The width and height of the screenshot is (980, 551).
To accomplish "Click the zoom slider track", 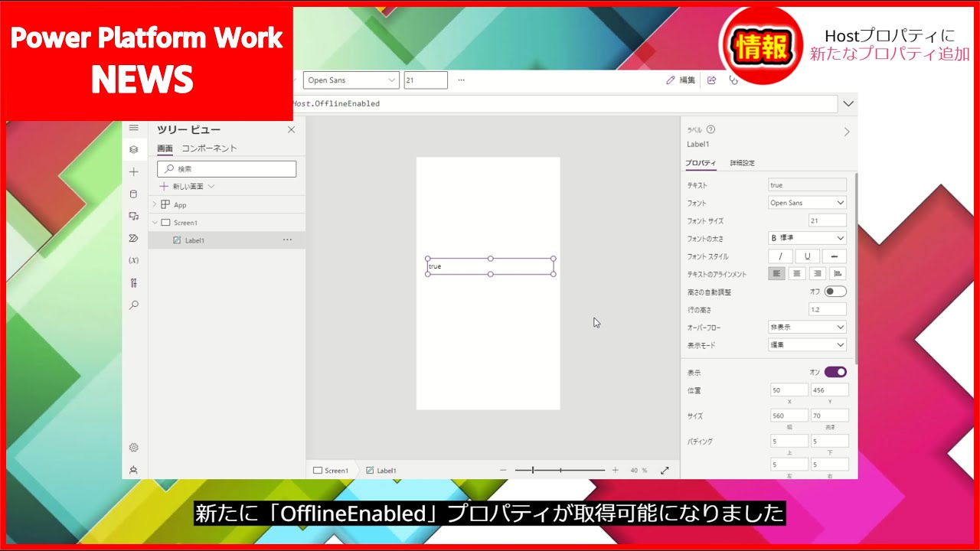I will coord(560,471).
